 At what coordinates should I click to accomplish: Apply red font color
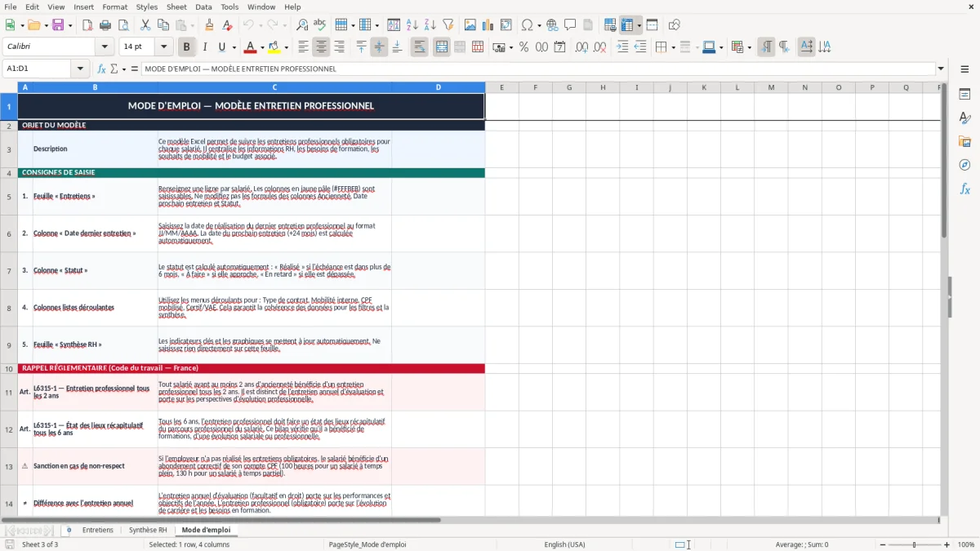(249, 47)
